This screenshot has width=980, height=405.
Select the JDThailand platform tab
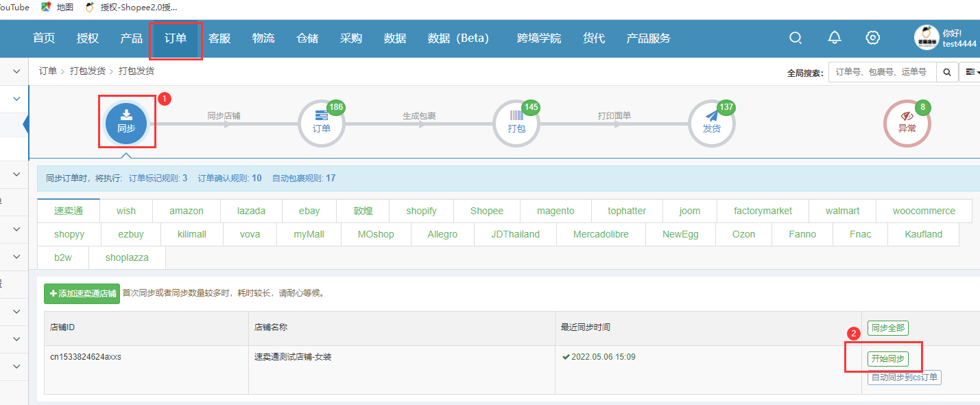click(516, 234)
